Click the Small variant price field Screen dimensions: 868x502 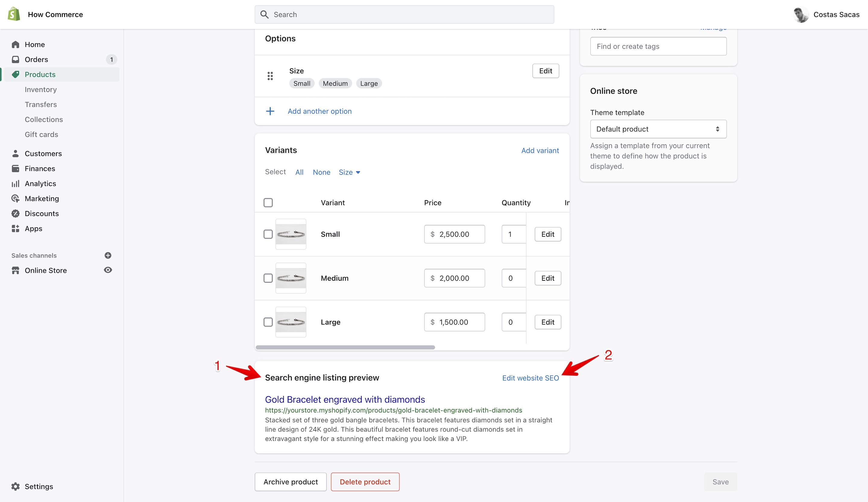(x=454, y=234)
